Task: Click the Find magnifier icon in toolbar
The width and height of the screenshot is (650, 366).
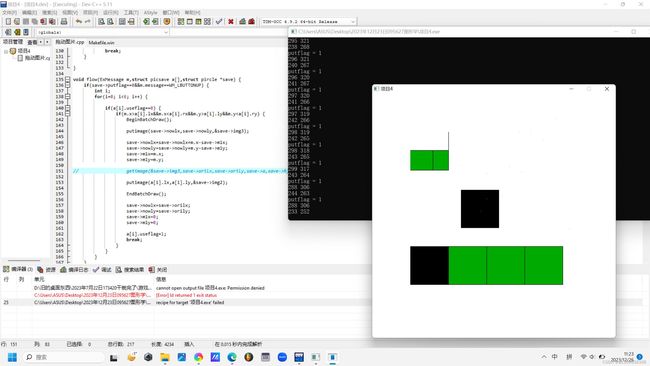Action: 101,22
